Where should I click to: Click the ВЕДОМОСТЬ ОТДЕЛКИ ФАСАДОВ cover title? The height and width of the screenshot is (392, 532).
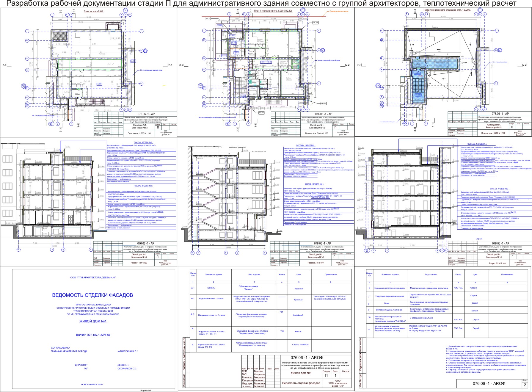[x=92, y=295]
